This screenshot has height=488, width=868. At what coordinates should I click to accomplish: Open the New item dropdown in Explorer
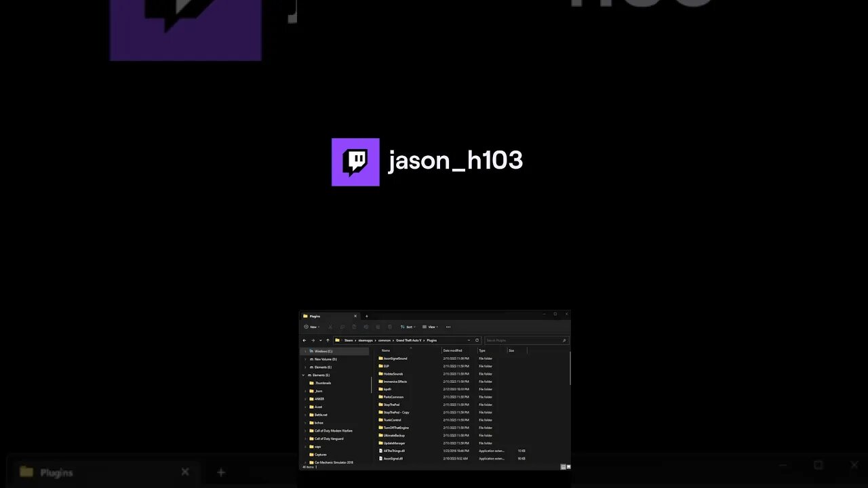pyautogui.click(x=312, y=327)
